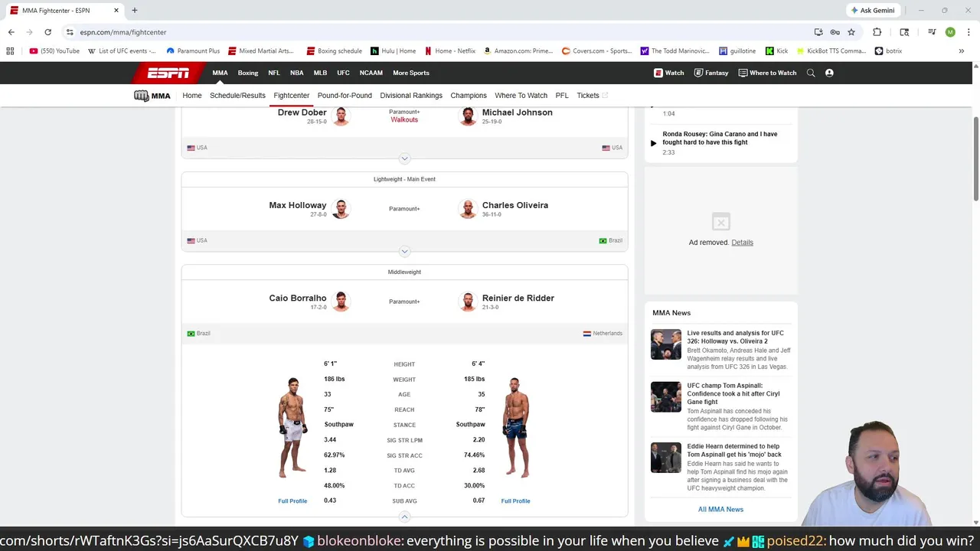Open the Fightcenter tab

292,96
